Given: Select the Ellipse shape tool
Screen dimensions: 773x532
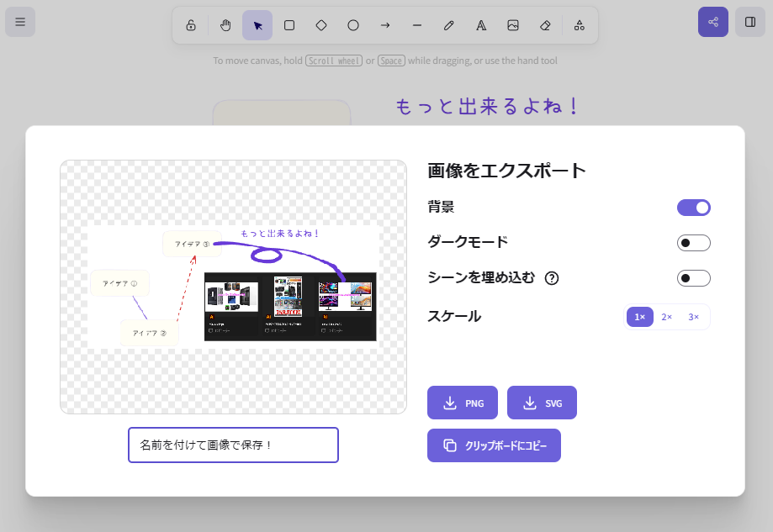Looking at the screenshot, I should [x=353, y=25].
